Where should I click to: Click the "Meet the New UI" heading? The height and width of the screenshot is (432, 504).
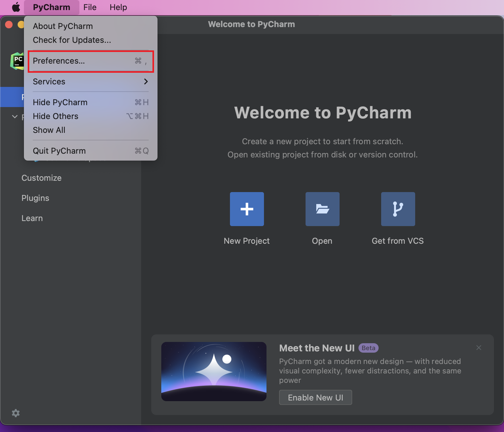click(317, 348)
